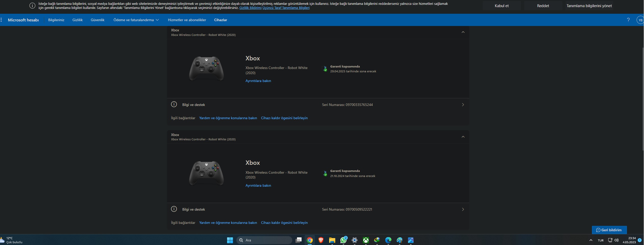Click the TUR language indicator
Image resolution: width=644 pixels, height=245 pixels.
tap(601, 240)
